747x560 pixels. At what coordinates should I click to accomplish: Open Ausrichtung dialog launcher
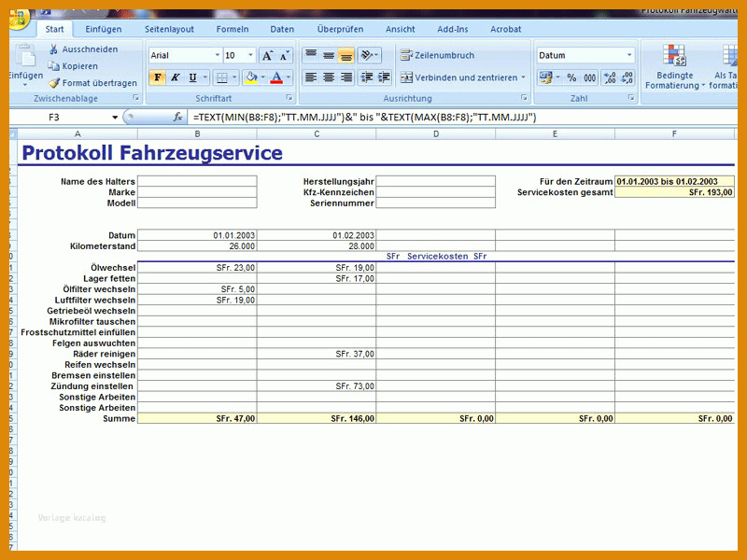524,98
